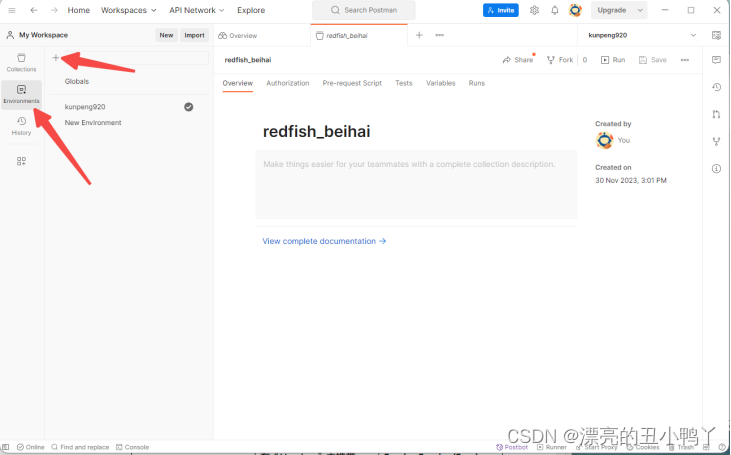Image resolution: width=731 pixels, height=455 pixels.
Task: Toggle active check on kunpeng920 environment
Action: click(188, 107)
